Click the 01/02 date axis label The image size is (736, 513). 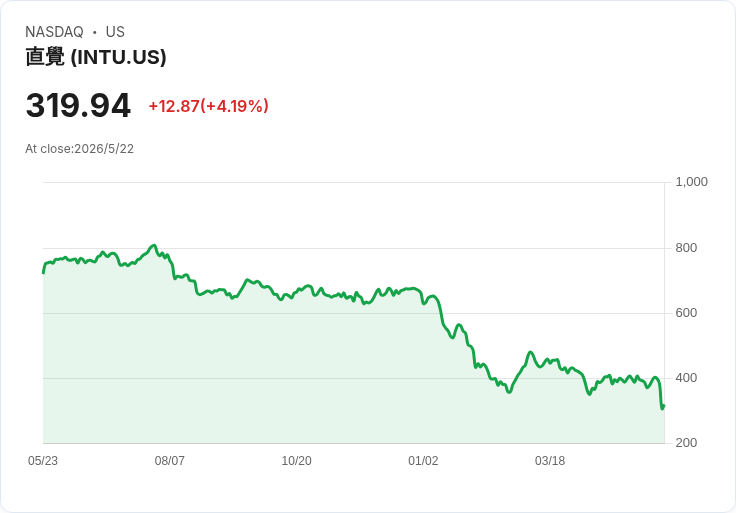tap(423, 461)
